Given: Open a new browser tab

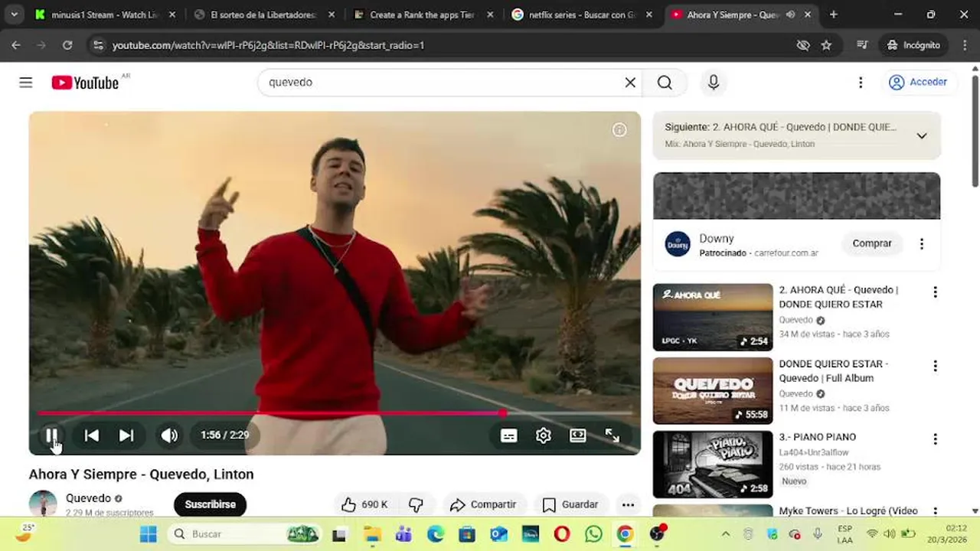Looking at the screenshot, I should 834,15.
